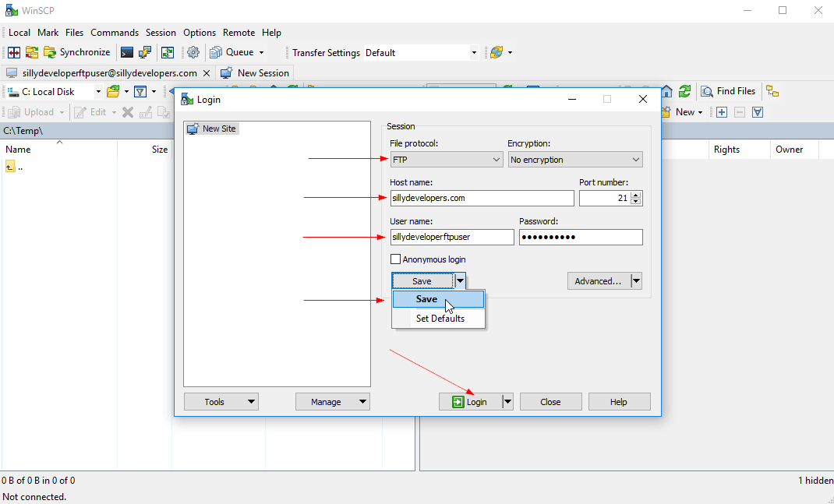Open the terminal console icon
Screen dimensions: 834x504
126,53
